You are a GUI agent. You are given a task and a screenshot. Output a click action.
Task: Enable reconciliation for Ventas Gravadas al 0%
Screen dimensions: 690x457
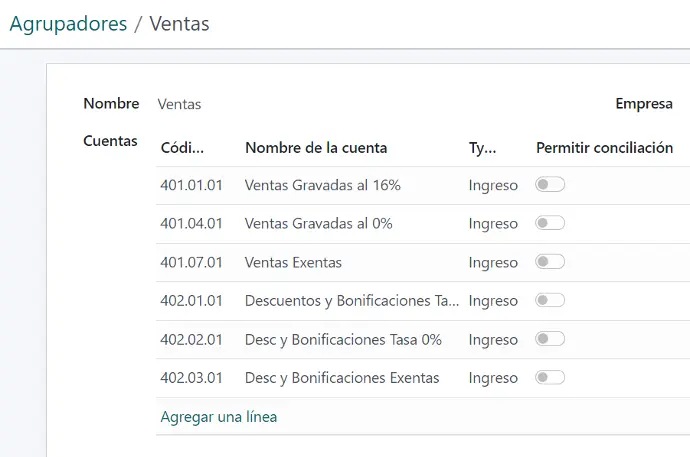pos(550,223)
